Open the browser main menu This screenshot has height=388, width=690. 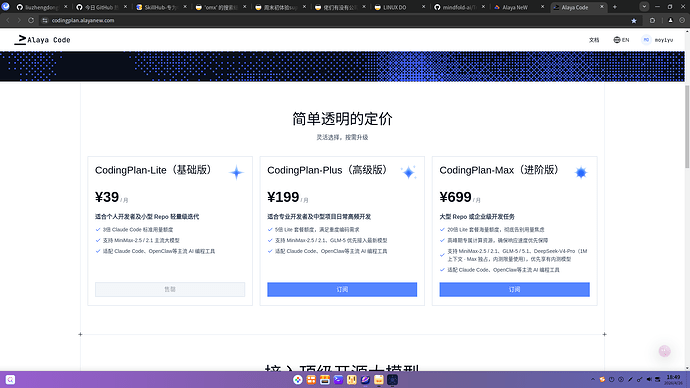point(682,20)
